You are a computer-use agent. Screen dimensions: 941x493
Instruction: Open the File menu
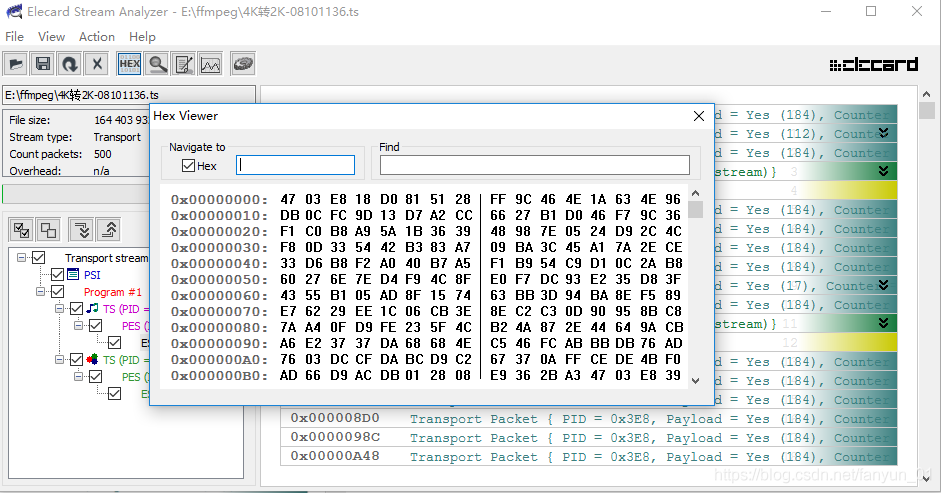click(x=14, y=37)
